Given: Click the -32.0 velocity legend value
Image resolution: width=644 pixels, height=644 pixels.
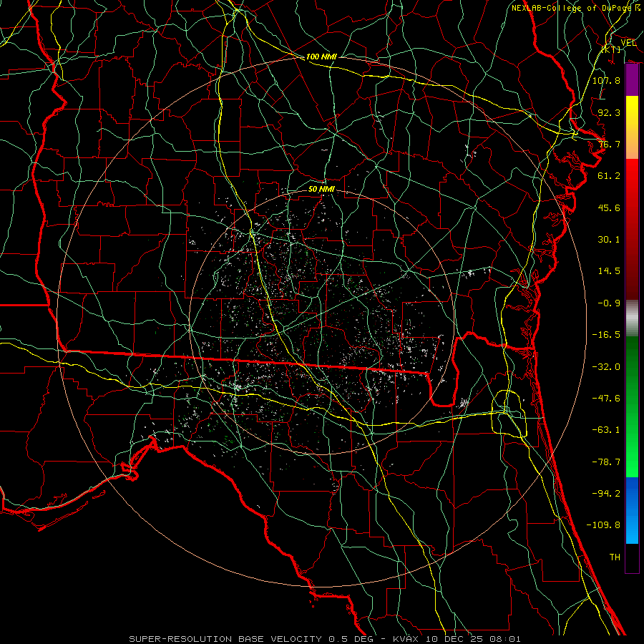Looking at the screenshot, I should 606,367.
